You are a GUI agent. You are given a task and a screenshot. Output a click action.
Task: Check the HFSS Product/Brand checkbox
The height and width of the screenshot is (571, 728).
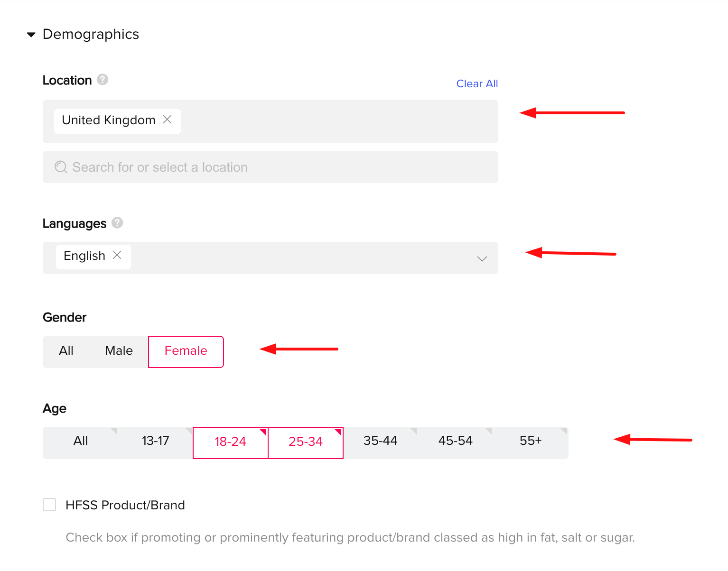click(49, 505)
